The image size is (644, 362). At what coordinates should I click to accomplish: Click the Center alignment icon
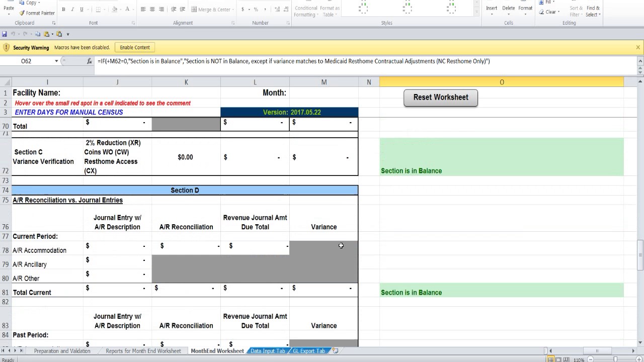[x=152, y=10]
